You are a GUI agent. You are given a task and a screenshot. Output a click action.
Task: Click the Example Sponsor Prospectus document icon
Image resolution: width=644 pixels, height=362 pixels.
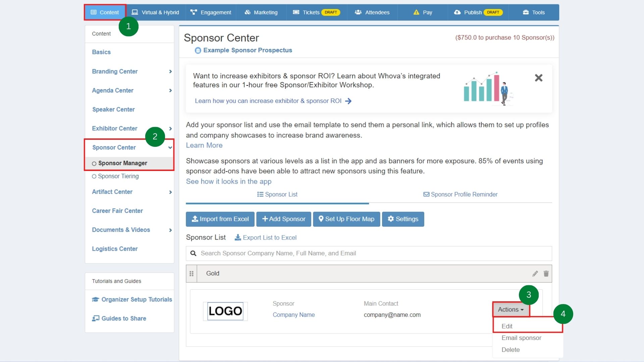(198, 50)
